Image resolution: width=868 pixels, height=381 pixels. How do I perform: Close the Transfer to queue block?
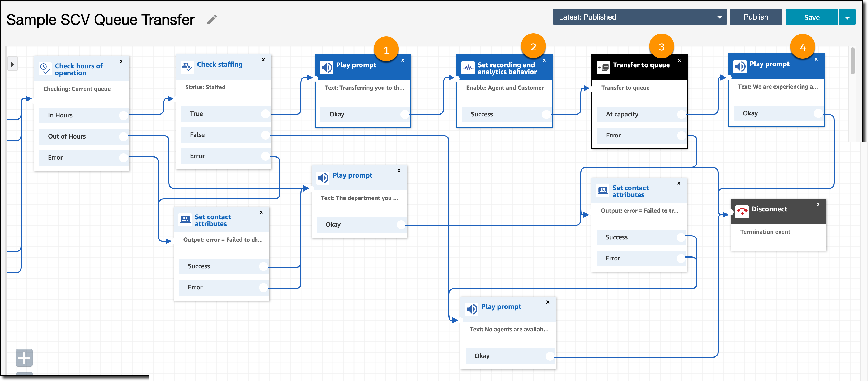tap(679, 60)
